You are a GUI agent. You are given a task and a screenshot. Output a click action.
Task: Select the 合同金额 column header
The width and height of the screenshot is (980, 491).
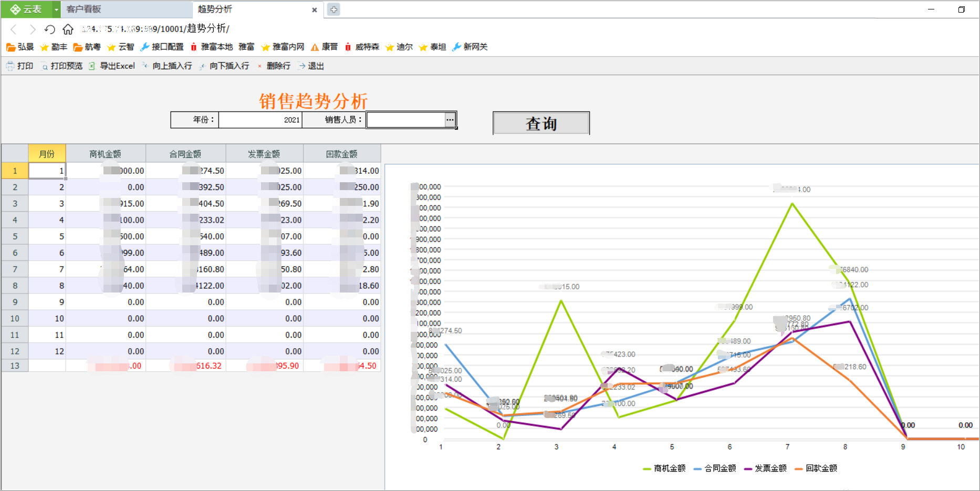185,154
